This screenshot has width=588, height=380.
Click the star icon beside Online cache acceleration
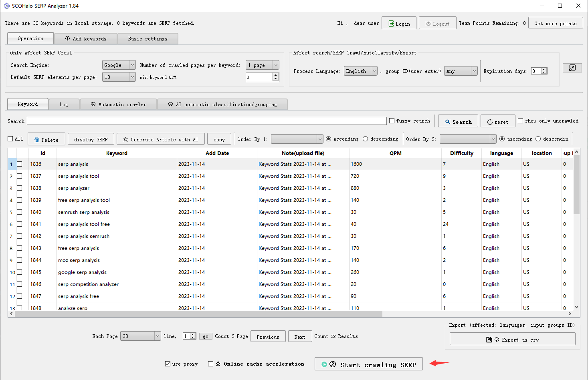pyautogui.click(x=218, y=364)
